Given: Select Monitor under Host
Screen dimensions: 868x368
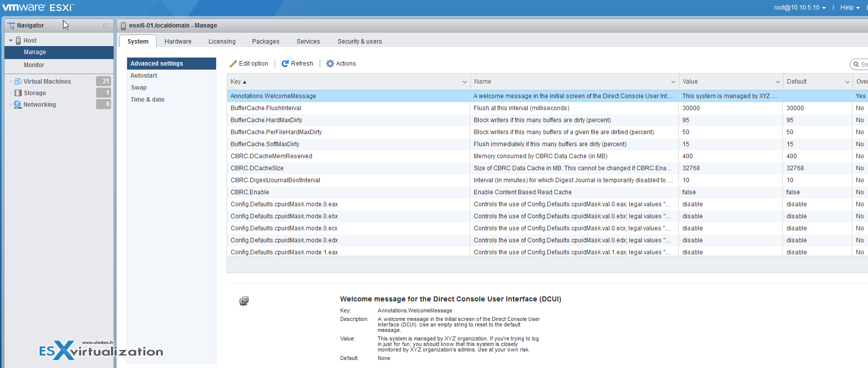Looking at the screenshot, I should [59, 65].
